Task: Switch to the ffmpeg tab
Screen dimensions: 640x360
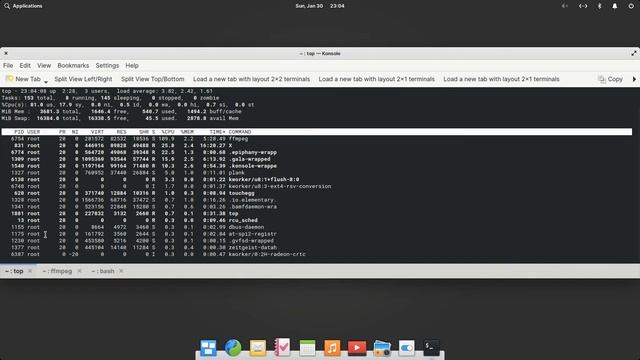Action: tap(58, 271)
